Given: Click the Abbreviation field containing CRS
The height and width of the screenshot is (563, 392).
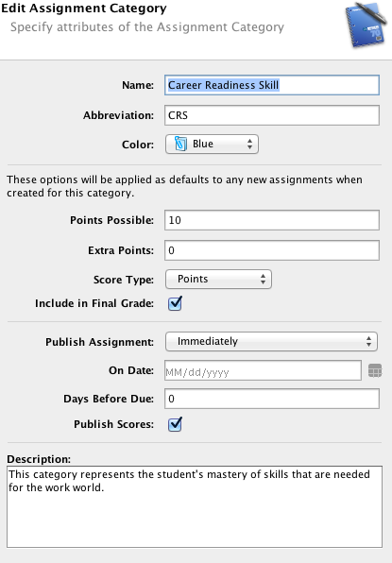Looking at the screenshot, I should 272,115.
